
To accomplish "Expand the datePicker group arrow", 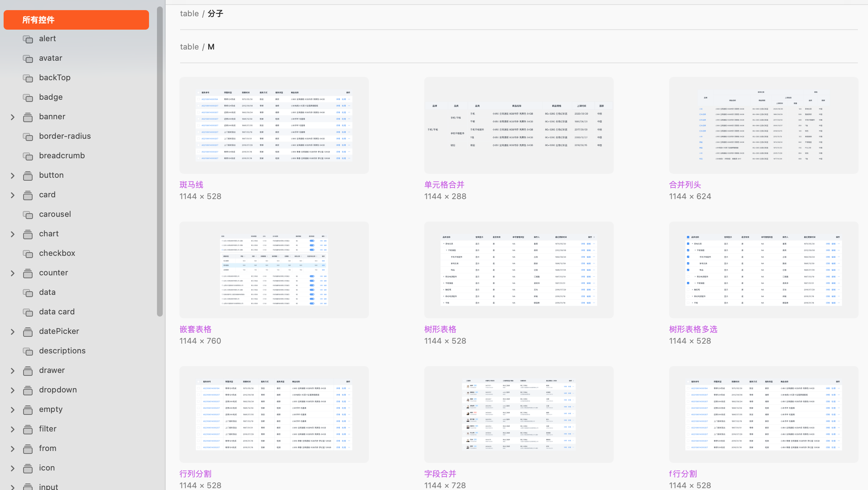I will pyautogui.click(x=13, y=332).
